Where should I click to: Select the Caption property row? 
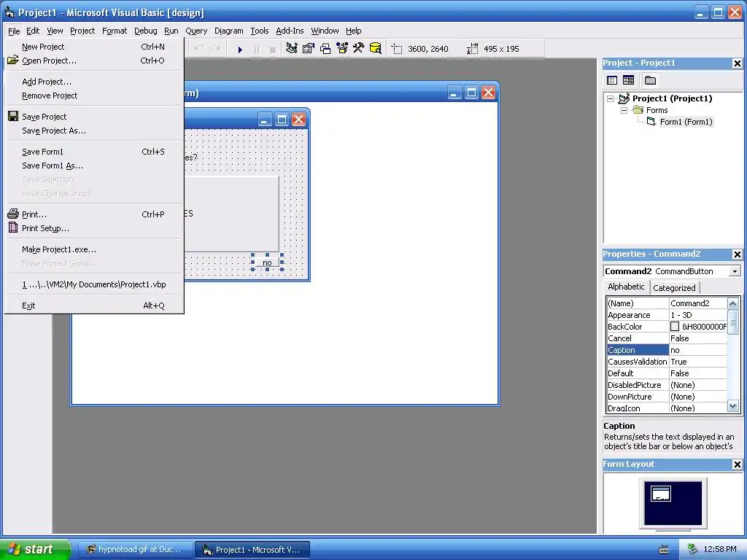[667, 350]
